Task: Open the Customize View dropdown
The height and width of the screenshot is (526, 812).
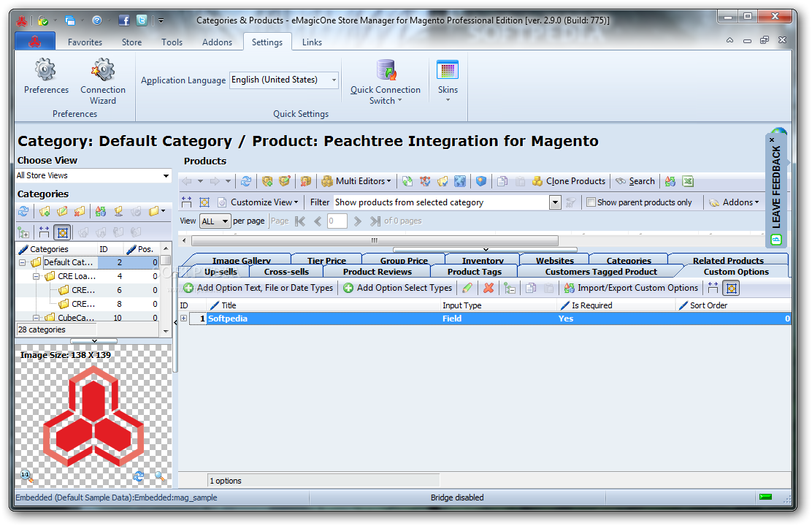Action: point(258,202)
